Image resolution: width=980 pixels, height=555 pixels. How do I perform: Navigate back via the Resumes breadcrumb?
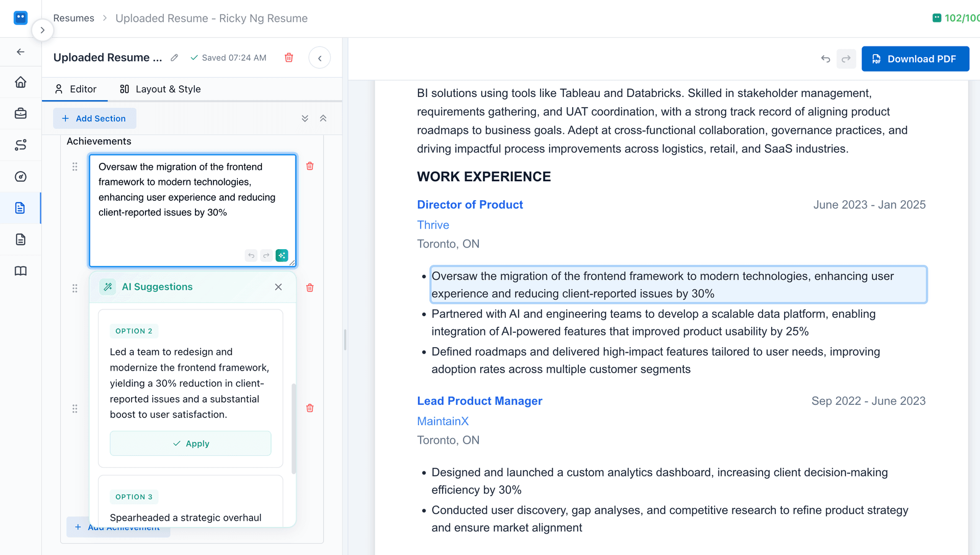click(73, 18)
